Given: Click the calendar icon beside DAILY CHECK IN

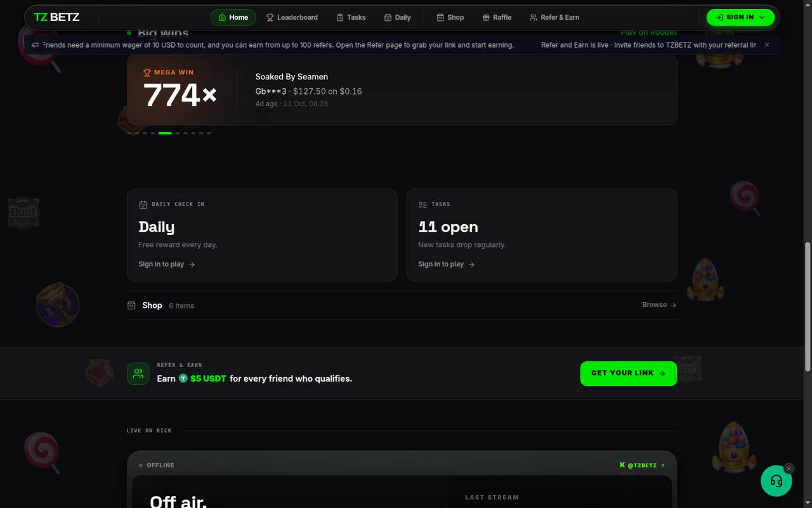Looking at the screenshot, I should tap(143, 204).
